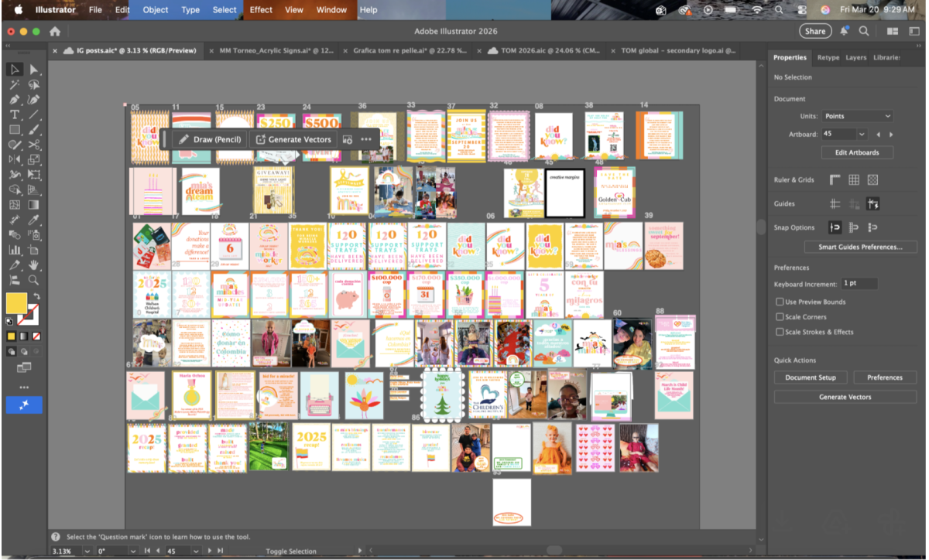Open the Effect menu
The height and width of the screenshot is (560, 929).
[x=261, y=10]
